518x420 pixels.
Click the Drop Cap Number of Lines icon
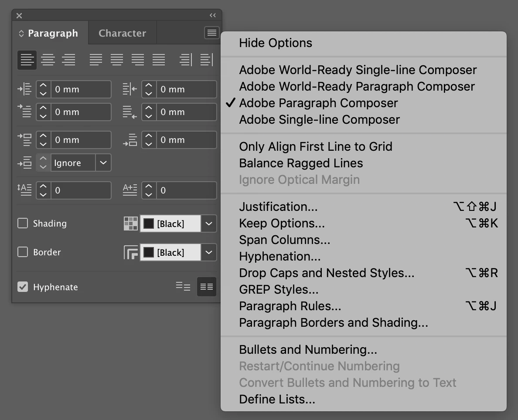coord(24,190)
